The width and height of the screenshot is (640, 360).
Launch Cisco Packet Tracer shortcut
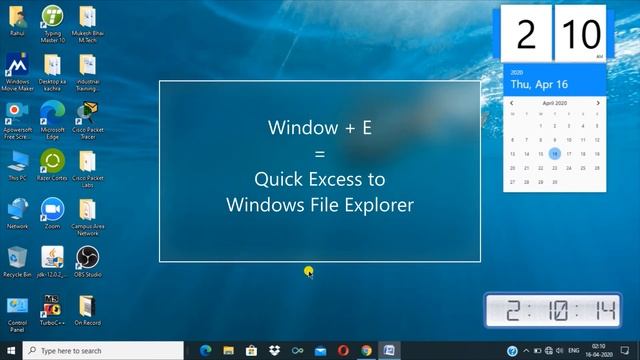87,120
